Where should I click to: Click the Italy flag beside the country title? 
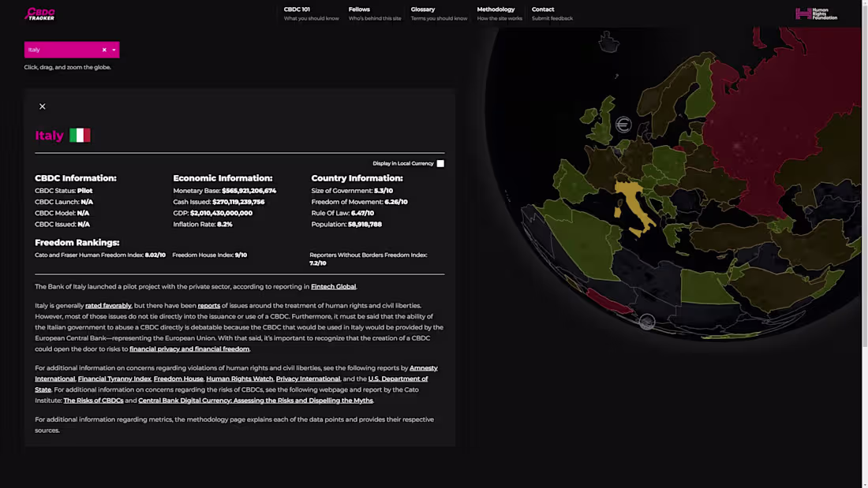[81, 135]
